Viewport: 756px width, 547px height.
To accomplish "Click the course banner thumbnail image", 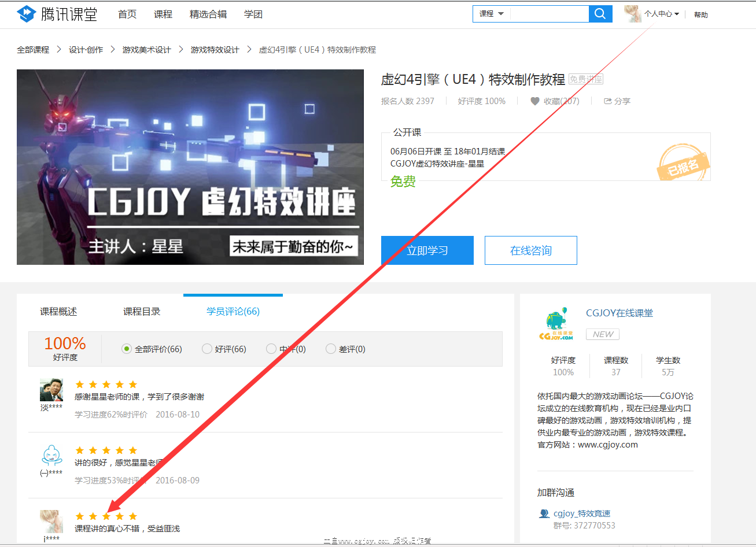I will coord(190,167).
